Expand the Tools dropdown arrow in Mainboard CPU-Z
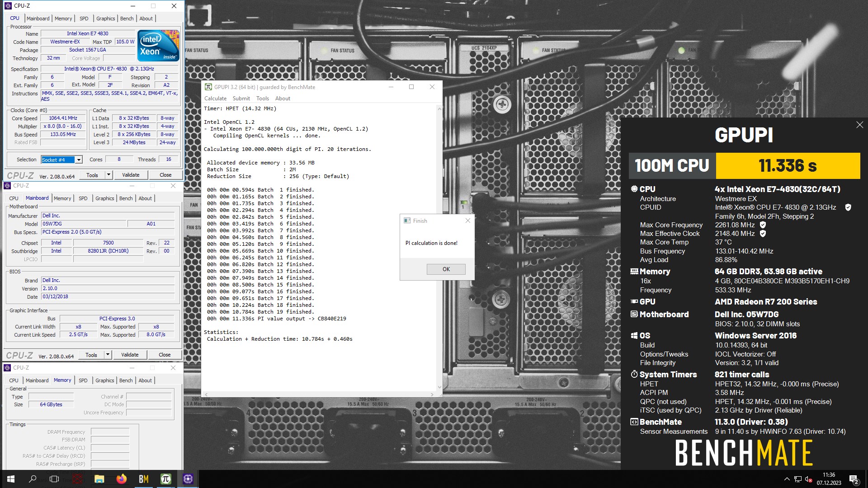 click(108, 355)
